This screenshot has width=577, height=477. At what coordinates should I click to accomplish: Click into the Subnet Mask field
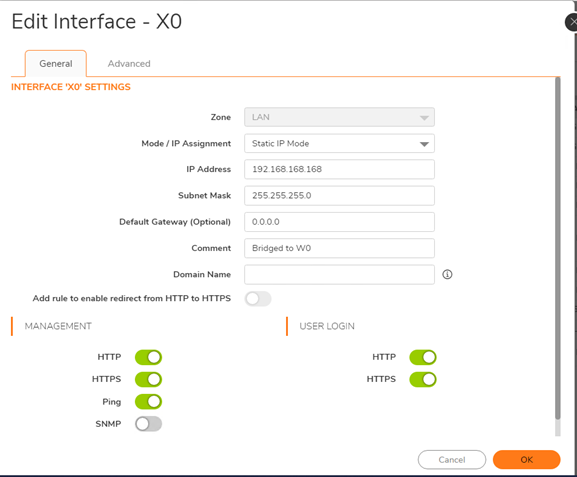click(x=339, y=195)
